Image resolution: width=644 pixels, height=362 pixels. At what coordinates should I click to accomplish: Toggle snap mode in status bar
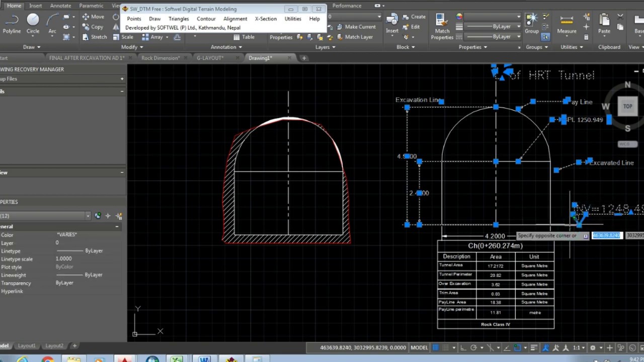[445, 347]
